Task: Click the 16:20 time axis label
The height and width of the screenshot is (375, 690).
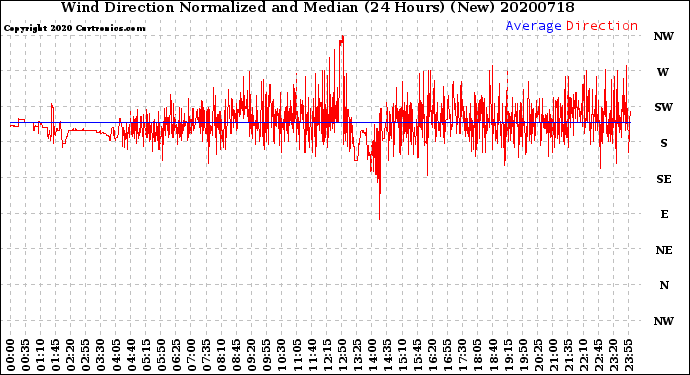Action: [433, 355]
